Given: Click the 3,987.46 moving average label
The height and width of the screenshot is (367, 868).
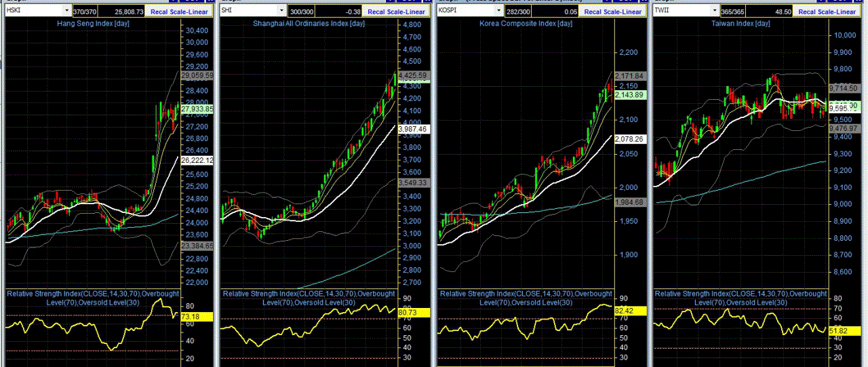Looking at the screenshot, I should [412, 128].
